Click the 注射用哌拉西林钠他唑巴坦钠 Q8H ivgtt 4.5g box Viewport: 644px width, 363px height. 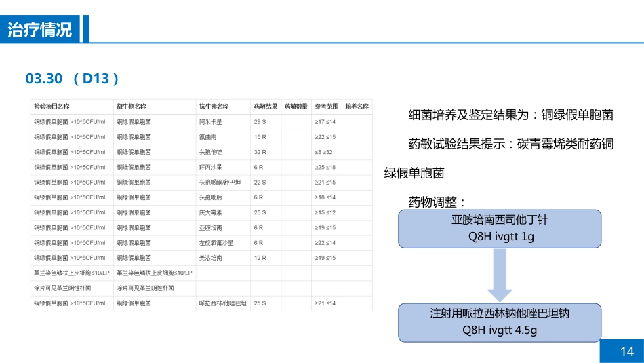[500, 322]
